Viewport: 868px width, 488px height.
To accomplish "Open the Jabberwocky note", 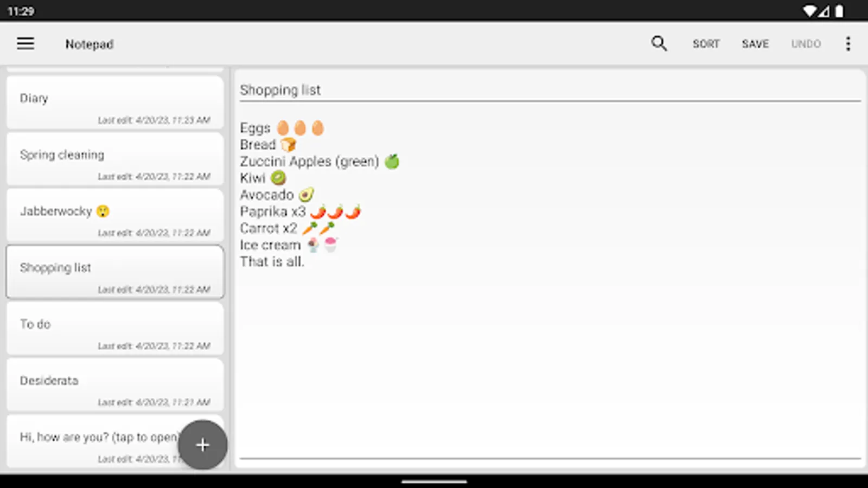I will tap(115, 216).
